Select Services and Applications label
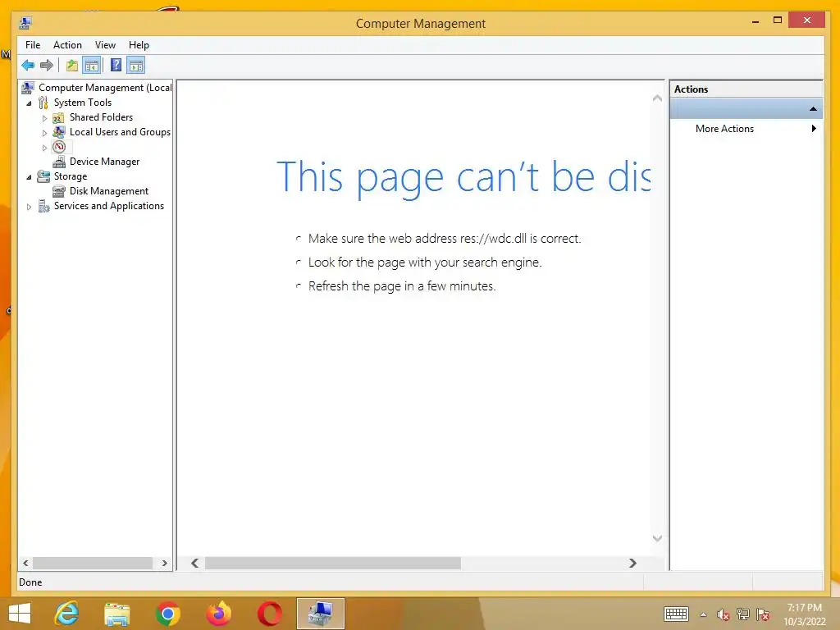This screenshot has height=630, width=840. point(109,206)
